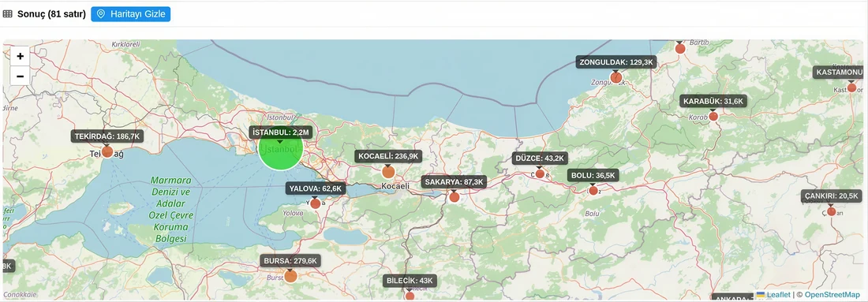
Task: Click the location pin icon in Haritayı Gizle
Action: point(101,14)
